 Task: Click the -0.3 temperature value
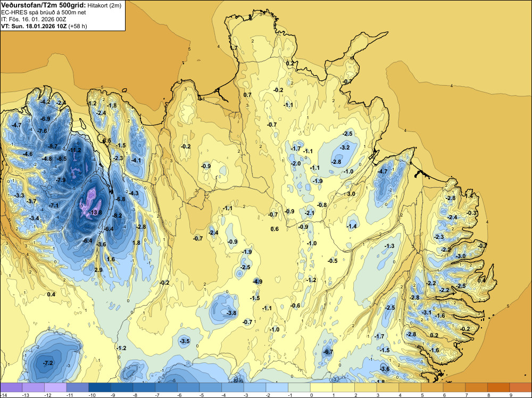[472, 213]
